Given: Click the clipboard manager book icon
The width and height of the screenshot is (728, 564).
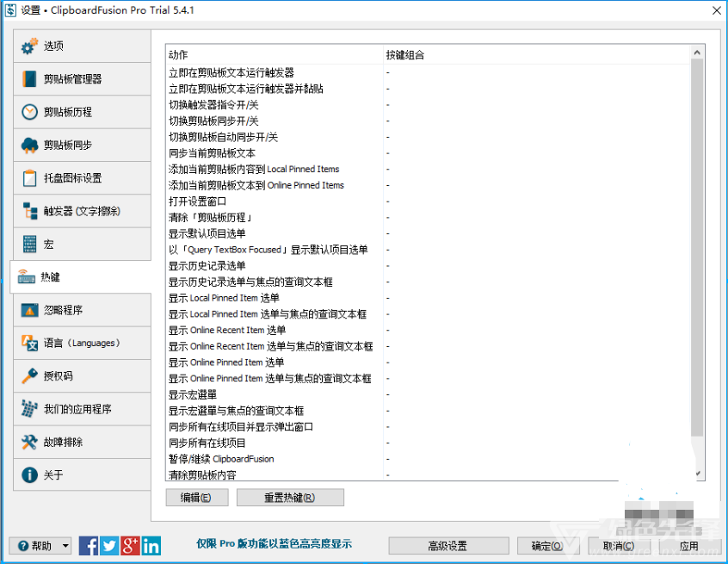Looking at the screenshot, I should 29,79.
